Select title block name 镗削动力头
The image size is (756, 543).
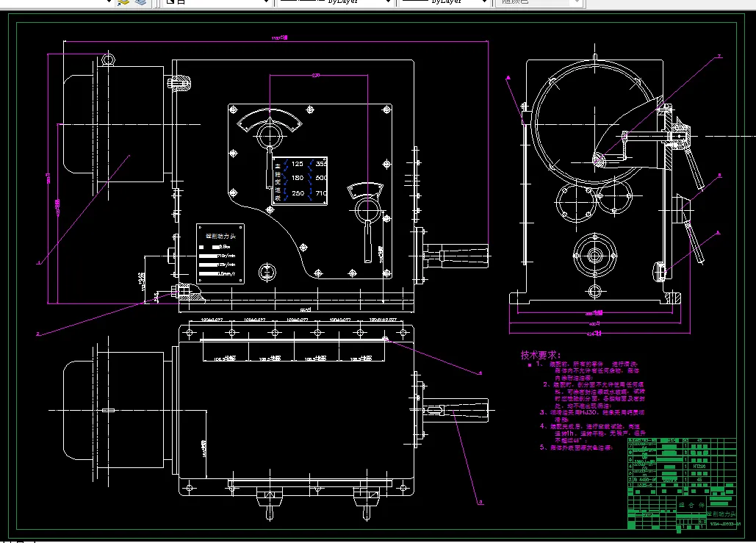click(x=721, y=514)
